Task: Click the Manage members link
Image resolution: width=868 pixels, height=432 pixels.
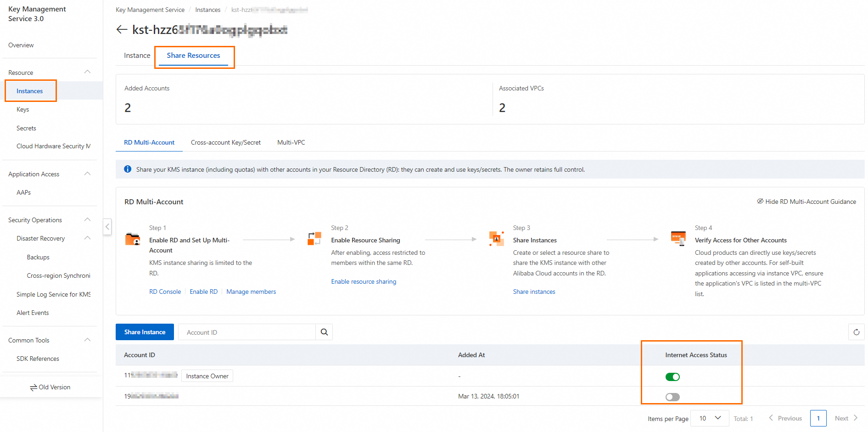Action: 251,292
